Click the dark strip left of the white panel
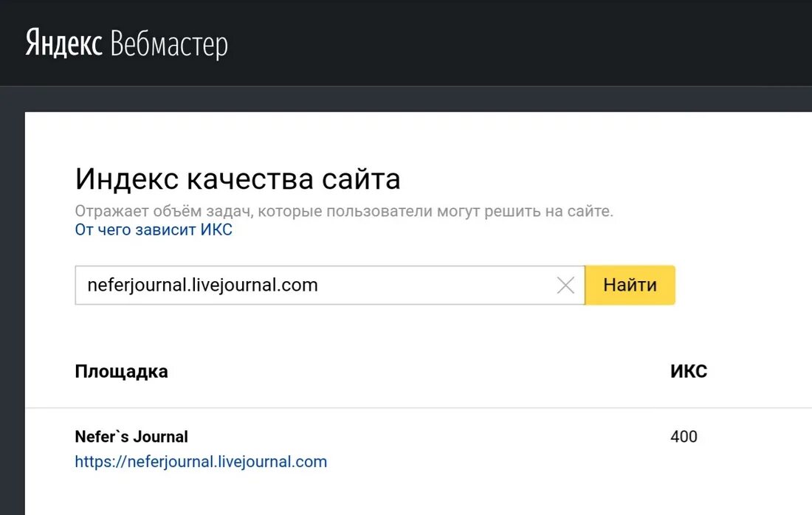 pos(12,310)
